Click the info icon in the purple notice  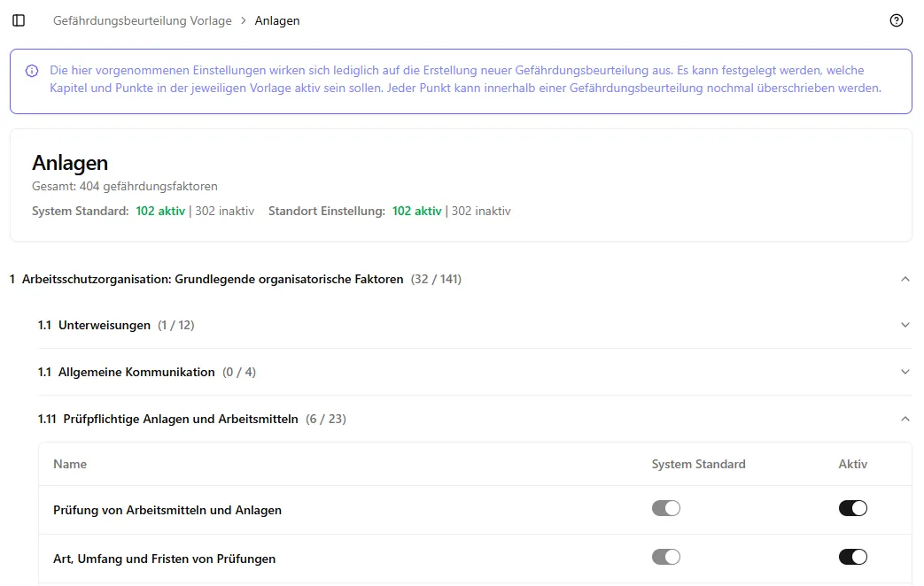[32, 71]
